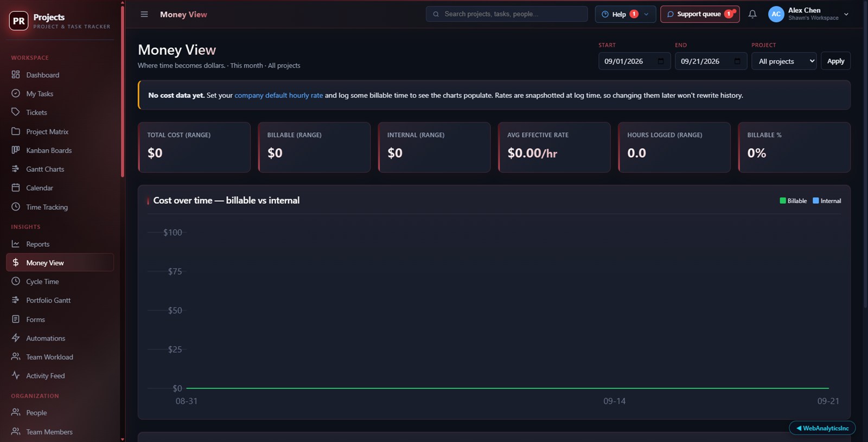The image size is (868, 442).
Task: Click the Start date field
Action: 634,61
